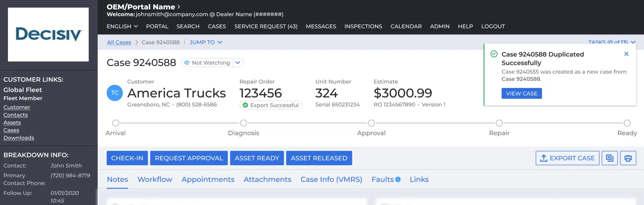Screen dimensions: 644x205
Task: Click the Global Fleet heading
Action: pos(23,90)
